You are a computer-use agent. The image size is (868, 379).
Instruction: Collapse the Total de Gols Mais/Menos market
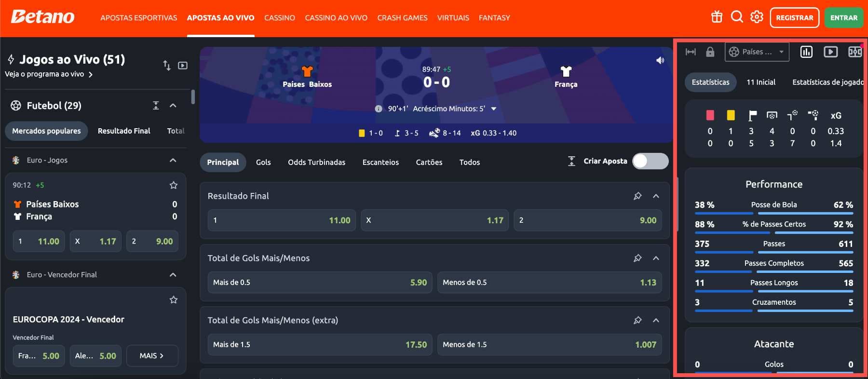[656, 258]
